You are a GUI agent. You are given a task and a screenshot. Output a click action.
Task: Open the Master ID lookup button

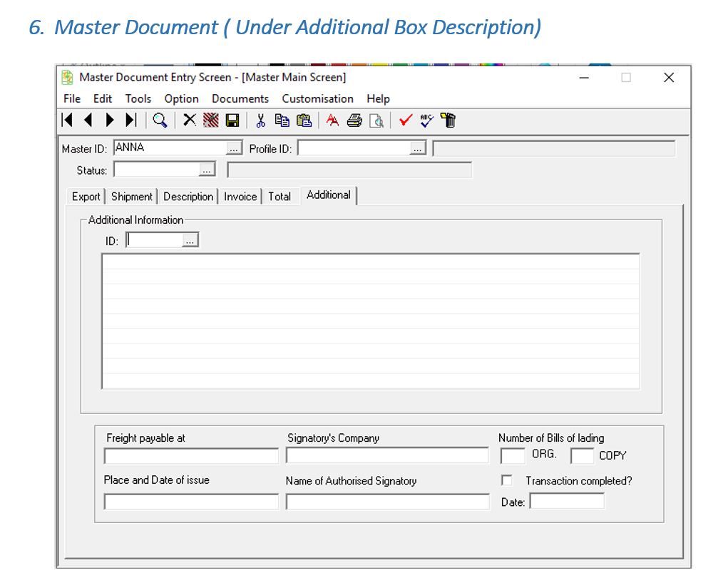click(x=234, y=148)
